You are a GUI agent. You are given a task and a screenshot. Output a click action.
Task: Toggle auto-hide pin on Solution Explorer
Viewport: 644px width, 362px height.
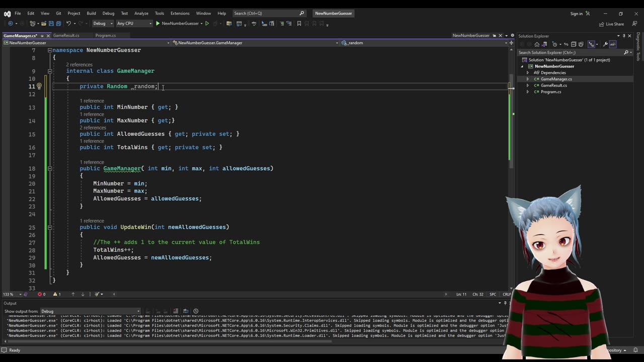pyautogui.click(x=624, y=36)
